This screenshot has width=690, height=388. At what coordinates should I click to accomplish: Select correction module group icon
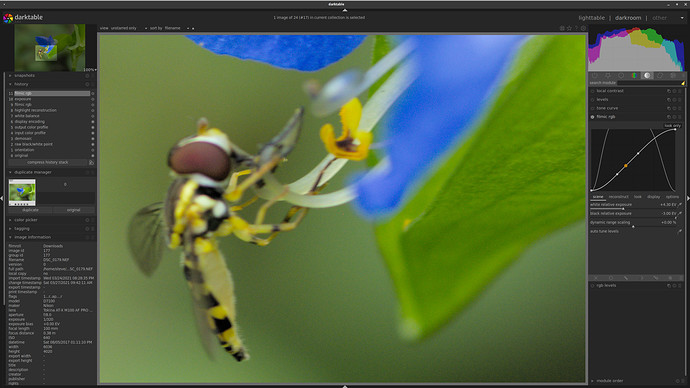[660, 76]
